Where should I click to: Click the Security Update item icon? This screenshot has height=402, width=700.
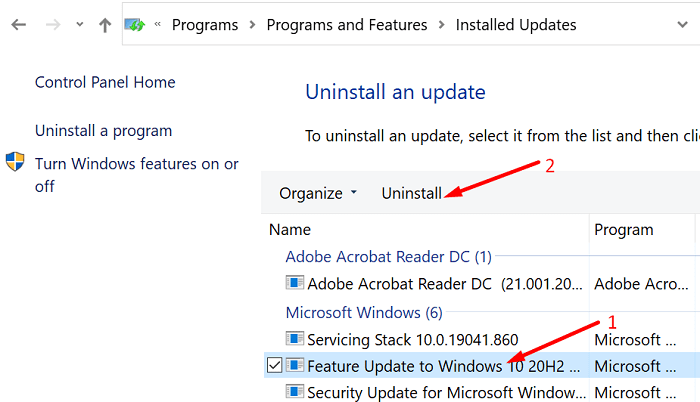295,392
